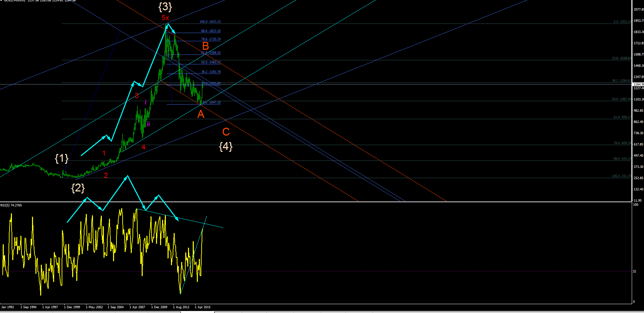Screen dimensions: 644x313
Task: Click the 132.40 price axis label
Action: point(639,189)
